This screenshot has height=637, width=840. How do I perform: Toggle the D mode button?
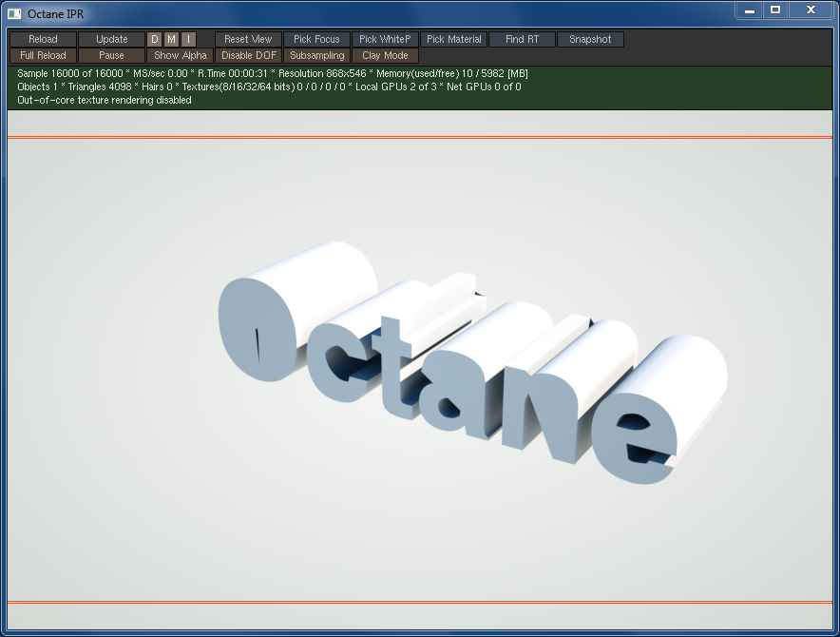154,39
